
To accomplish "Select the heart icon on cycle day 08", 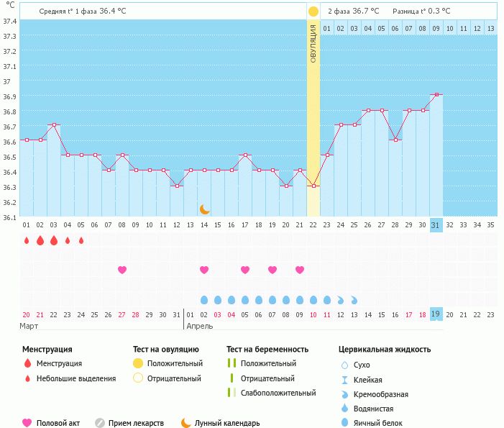I will (x=122, y=270).
